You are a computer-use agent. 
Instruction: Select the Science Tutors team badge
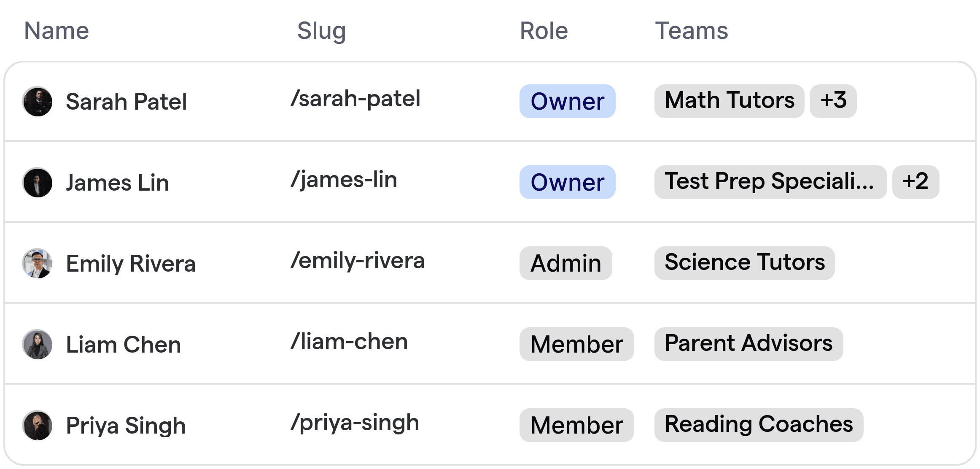pyautogui.click(x=744, y=263)
